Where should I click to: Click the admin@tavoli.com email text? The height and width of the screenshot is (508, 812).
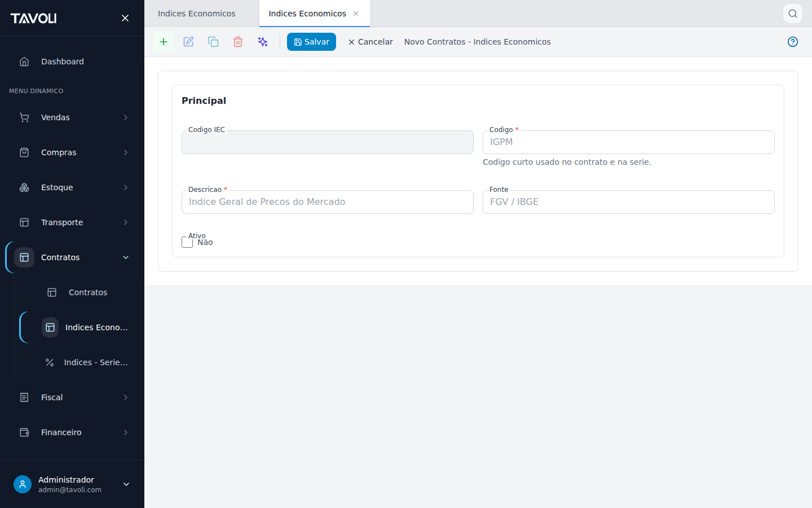point(70,490)
